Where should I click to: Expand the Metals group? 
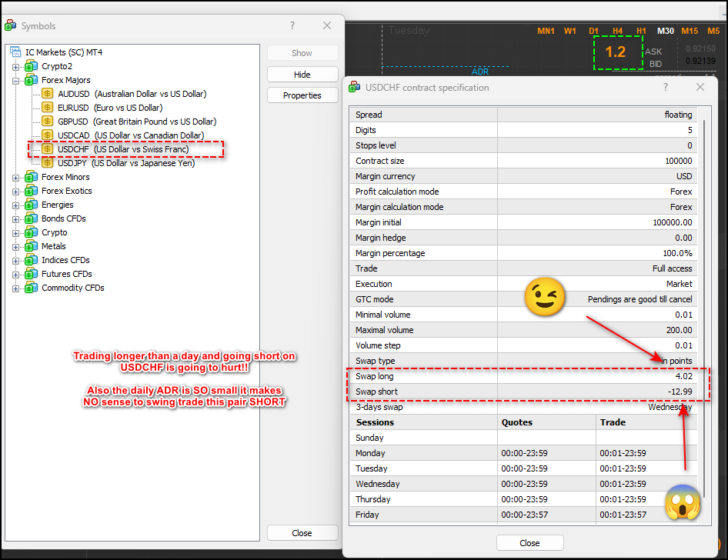coord(16,247)
